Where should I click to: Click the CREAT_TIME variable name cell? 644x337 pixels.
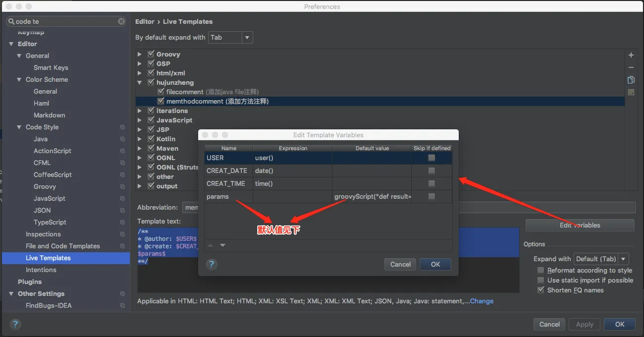(228, 183)
